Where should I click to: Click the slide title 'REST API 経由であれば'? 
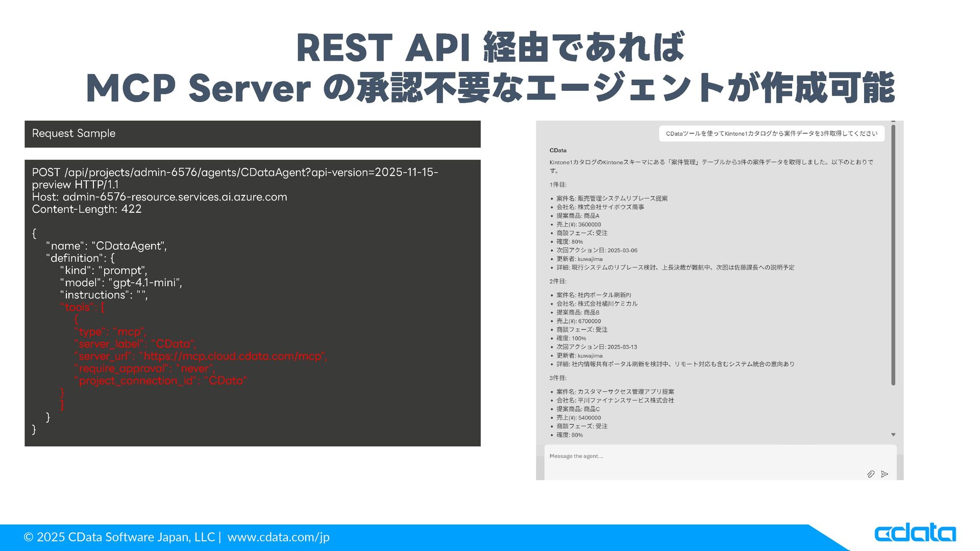click(x=490, y=47)
